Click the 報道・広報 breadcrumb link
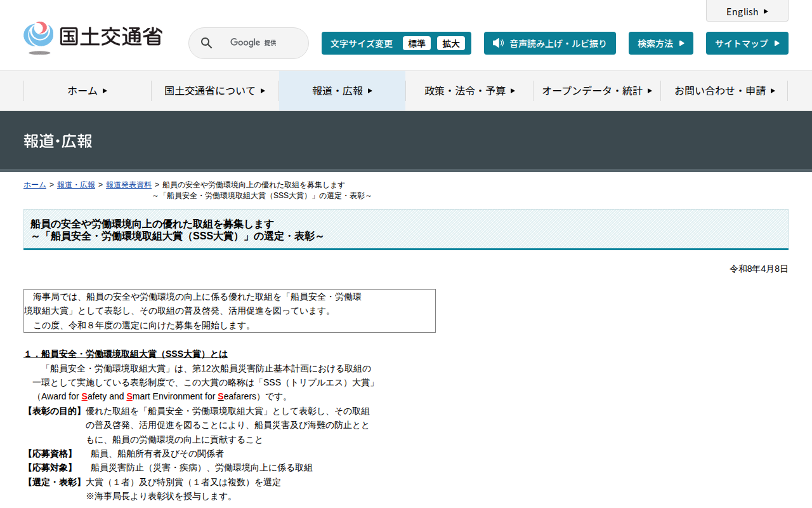The width and height of the screenshot is (812, 508). pyautogui.click(x=76, y=185)
